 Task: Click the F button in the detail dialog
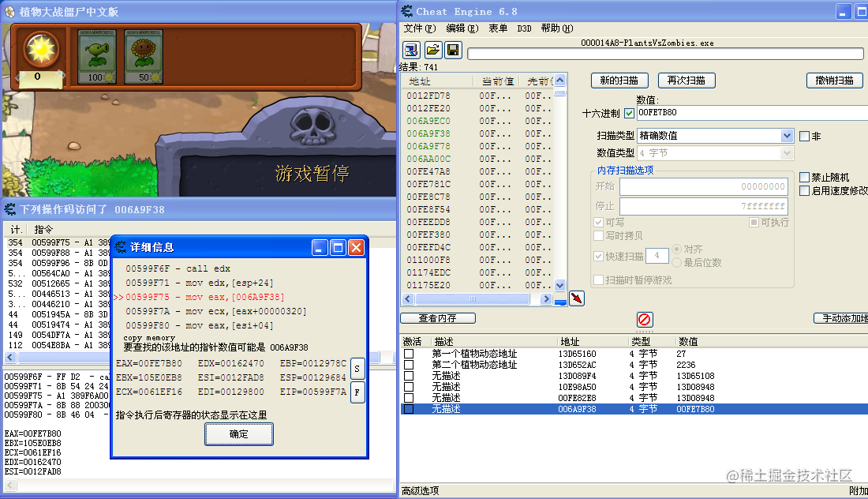357,392
